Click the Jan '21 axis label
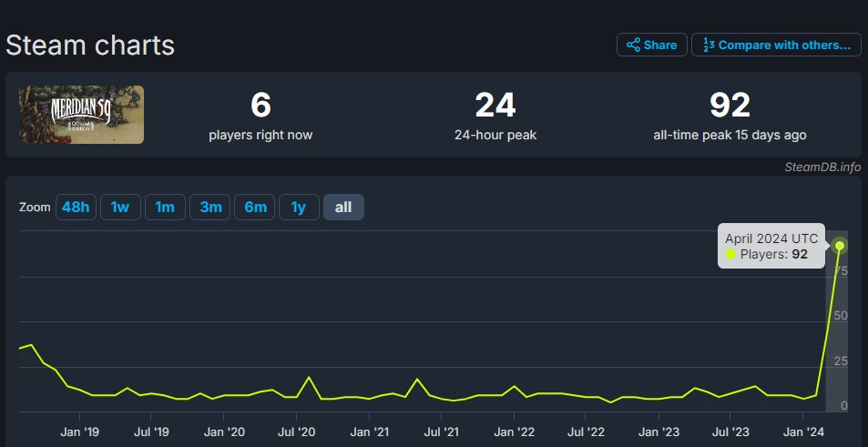 tap(369, 432)
